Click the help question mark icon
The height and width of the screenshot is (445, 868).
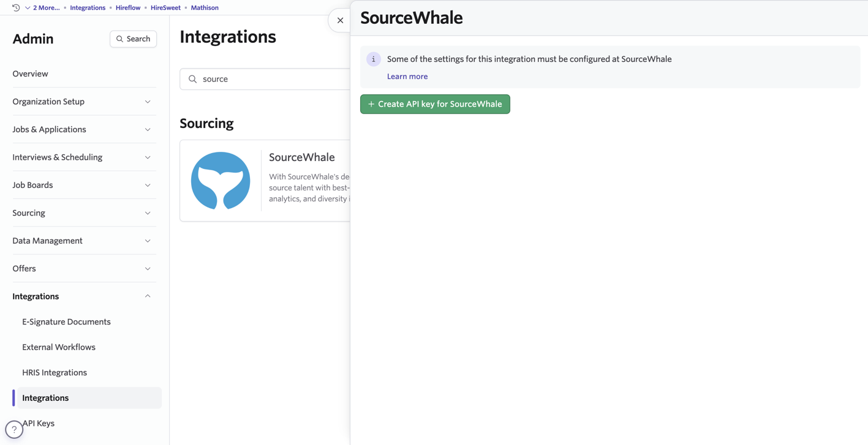14,430
